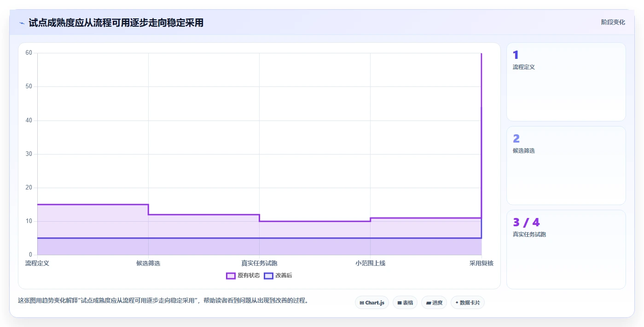Click the 采用复核 x-axis label
This screenshot has height=327, width=644.
[x=482, y=263]
